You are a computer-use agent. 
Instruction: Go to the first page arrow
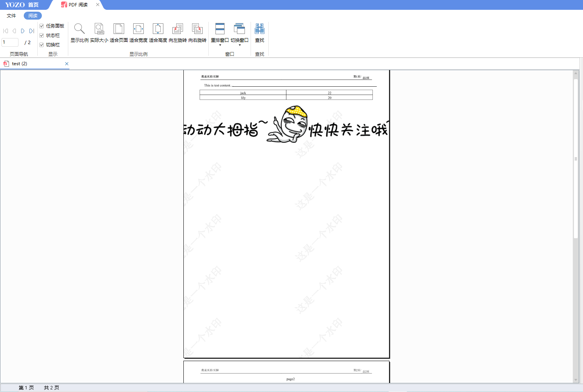pyautogui.click(x=6, y=31)
